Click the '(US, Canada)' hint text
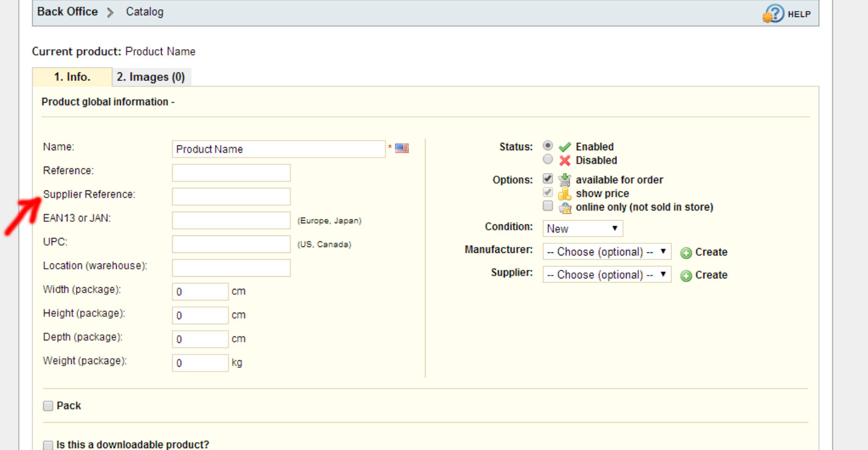The width and height of the screenshot is (868, 450). click(324, 244)
